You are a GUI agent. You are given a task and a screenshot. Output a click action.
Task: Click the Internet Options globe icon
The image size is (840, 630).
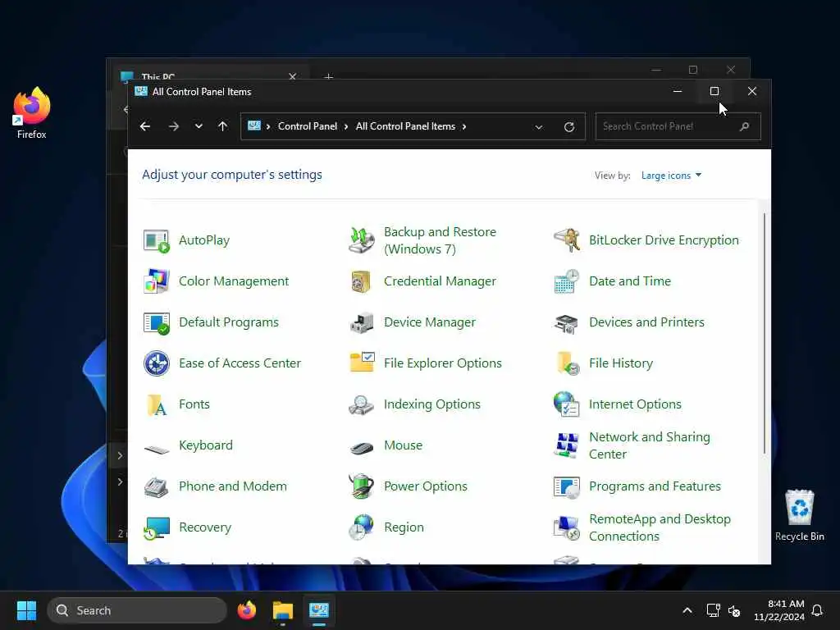[x=567, y=404]
